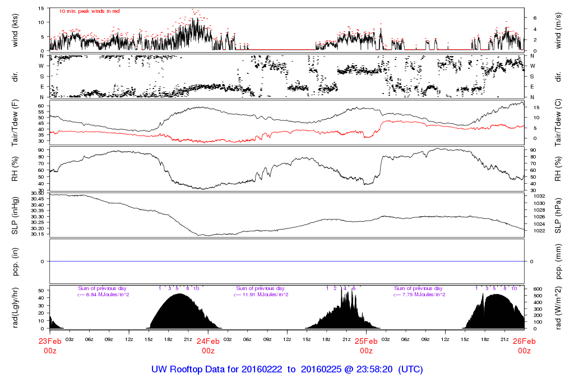Click the 'pcp. (mm)' right axis label
574x392 pixels.
pos(559,261)
